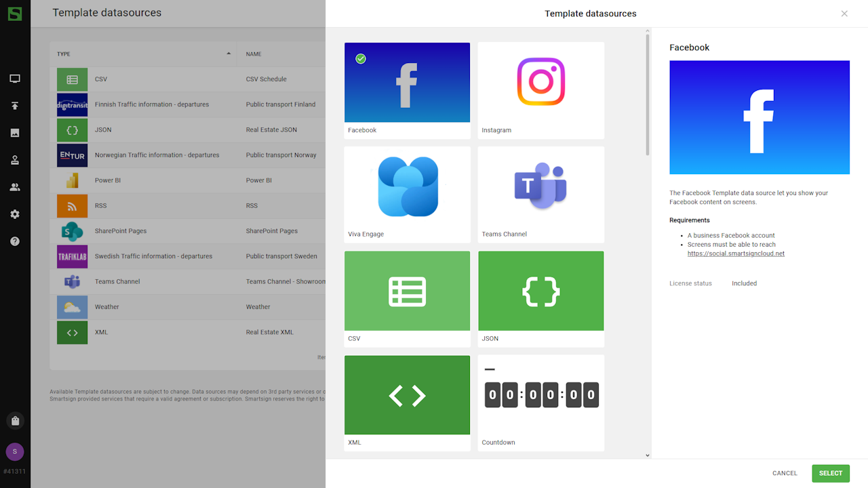This screenshot has width=868, height=488.
Task: Uncheck the green checkmark on Facebook tile
Action: coord(361,59)
